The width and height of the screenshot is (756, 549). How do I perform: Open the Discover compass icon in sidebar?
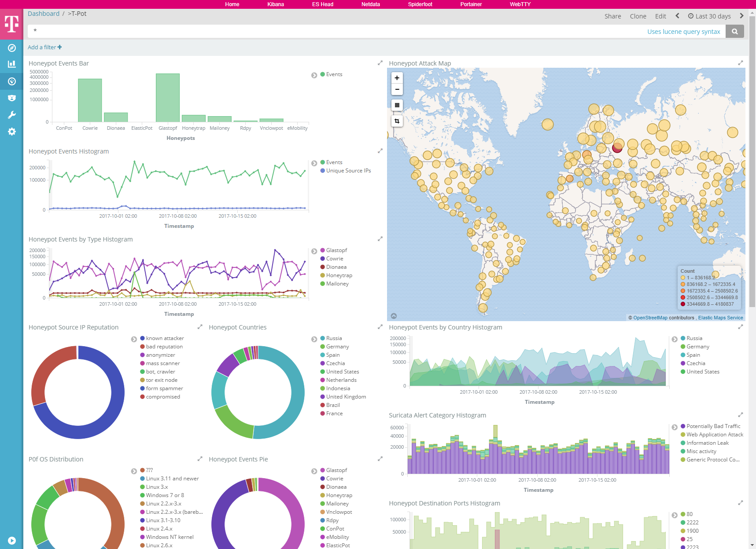point(12,48)
